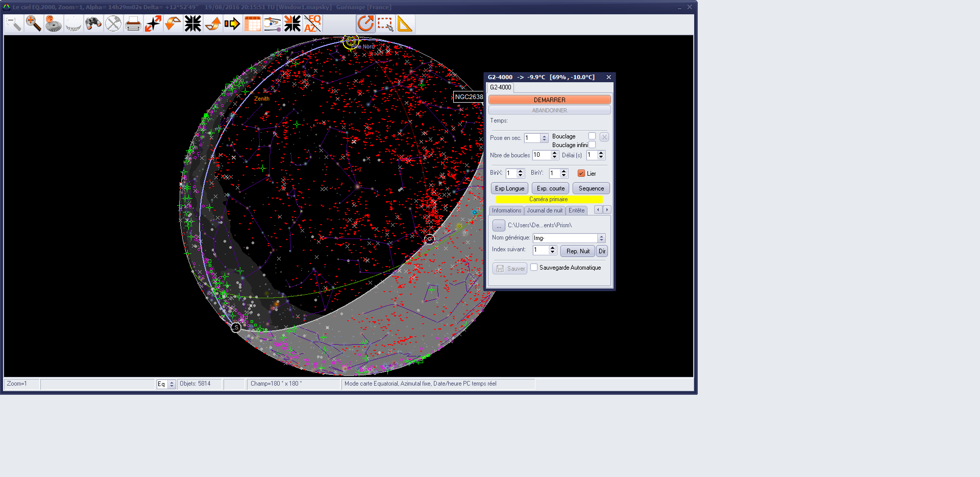Image resolution: width=980 pixels, height=477 pixels.
Task: Uncheck the Lier binning checkbox
Action: click(x=581, y=174)
